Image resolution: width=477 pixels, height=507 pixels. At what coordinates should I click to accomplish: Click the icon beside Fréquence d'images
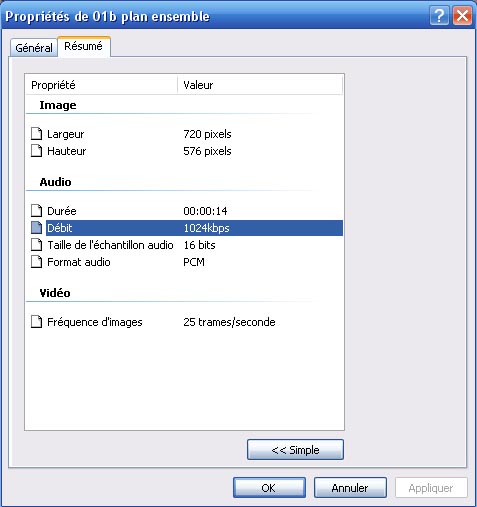click(x=36, y=322)
